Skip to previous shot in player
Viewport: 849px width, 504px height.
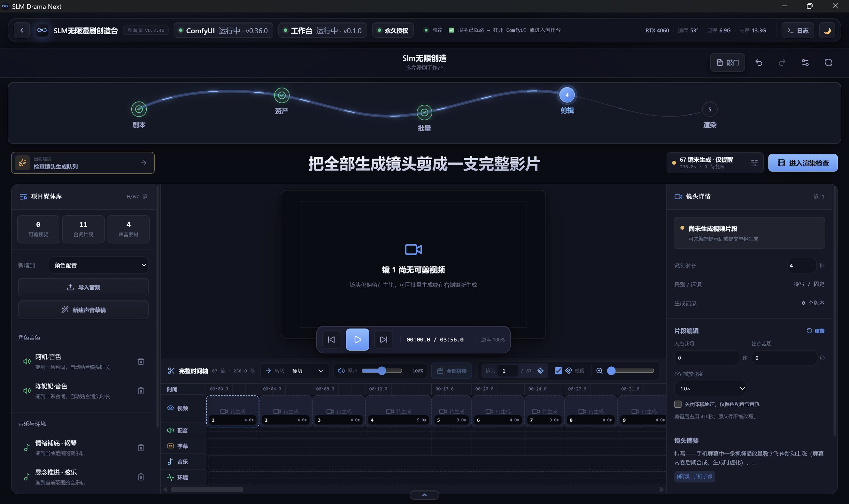(x=332, y=339)
